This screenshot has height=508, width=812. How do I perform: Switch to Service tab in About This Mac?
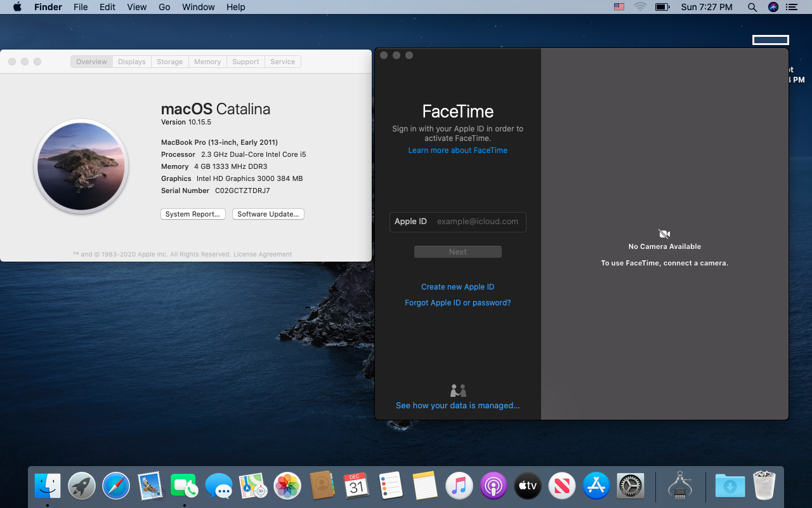(283, 62)
